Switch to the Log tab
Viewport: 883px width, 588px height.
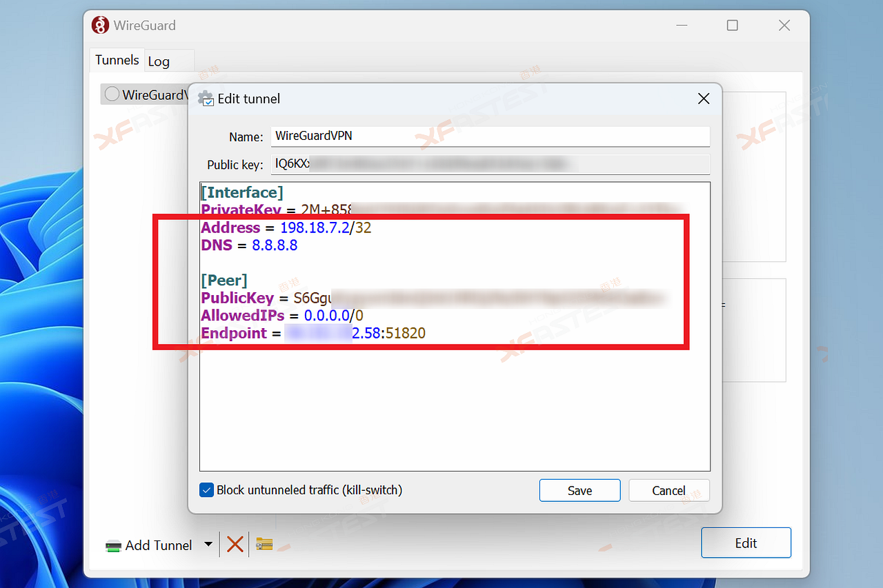tap(159, 61)
